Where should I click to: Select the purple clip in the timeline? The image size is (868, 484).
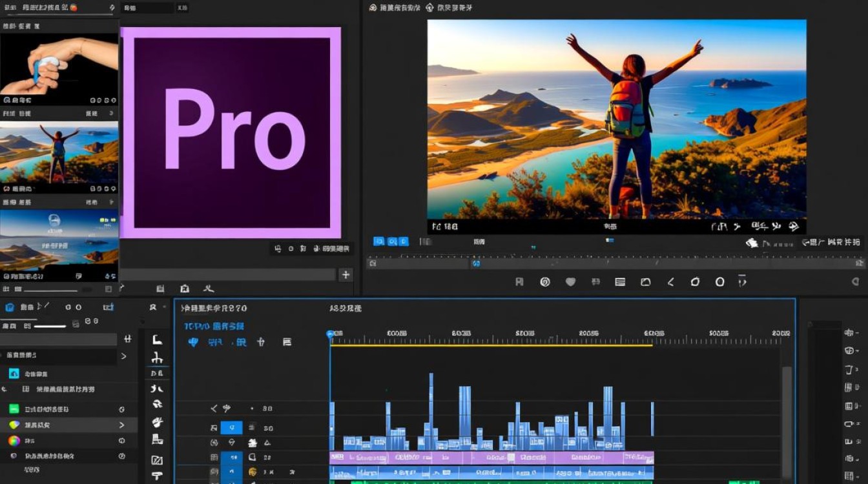pos(491,458)
